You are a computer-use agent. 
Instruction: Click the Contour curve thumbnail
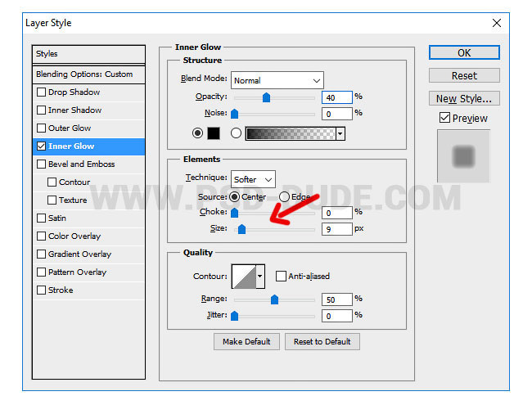click(244, 277)
